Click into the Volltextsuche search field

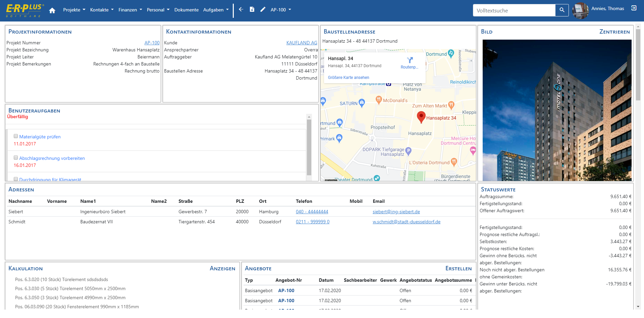click(514, 10)
